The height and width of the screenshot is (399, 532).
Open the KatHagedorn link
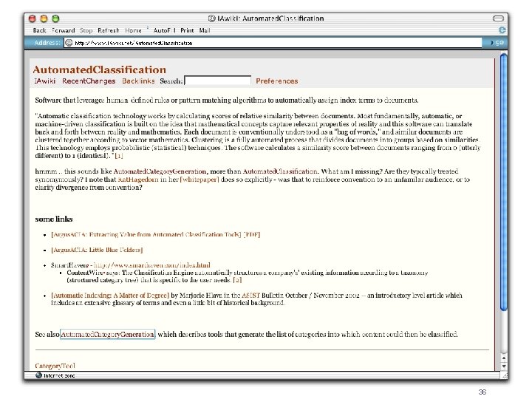coord(138,179)
